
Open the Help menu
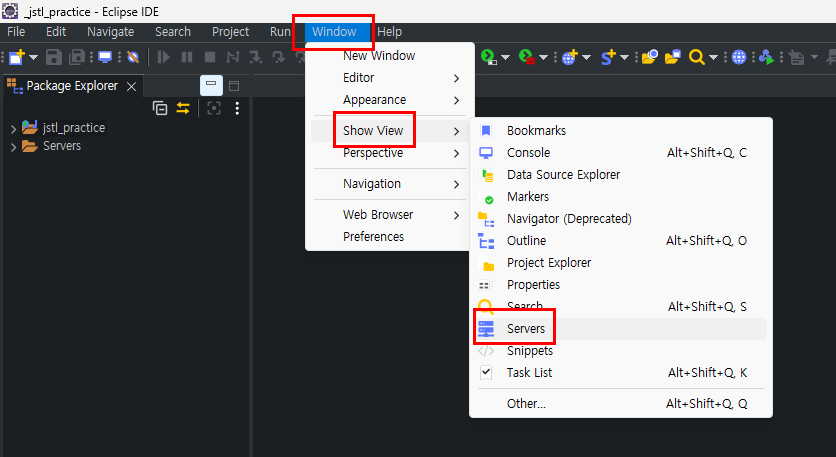(x=389, y=32)
